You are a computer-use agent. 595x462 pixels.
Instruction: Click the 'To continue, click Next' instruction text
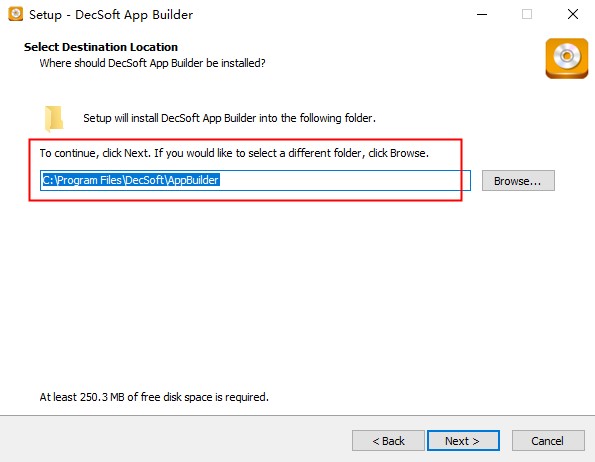point(234,153)
